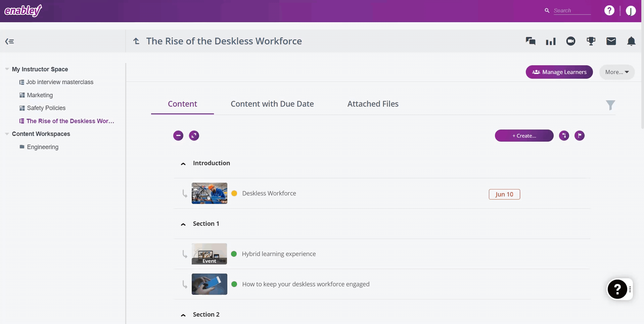644x324 pixels.
Task: Check notifications via the bell icon
Action: [631, 41]
